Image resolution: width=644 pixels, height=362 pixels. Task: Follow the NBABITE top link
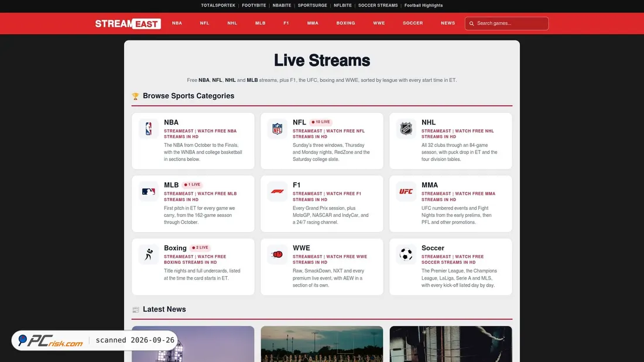282,5
